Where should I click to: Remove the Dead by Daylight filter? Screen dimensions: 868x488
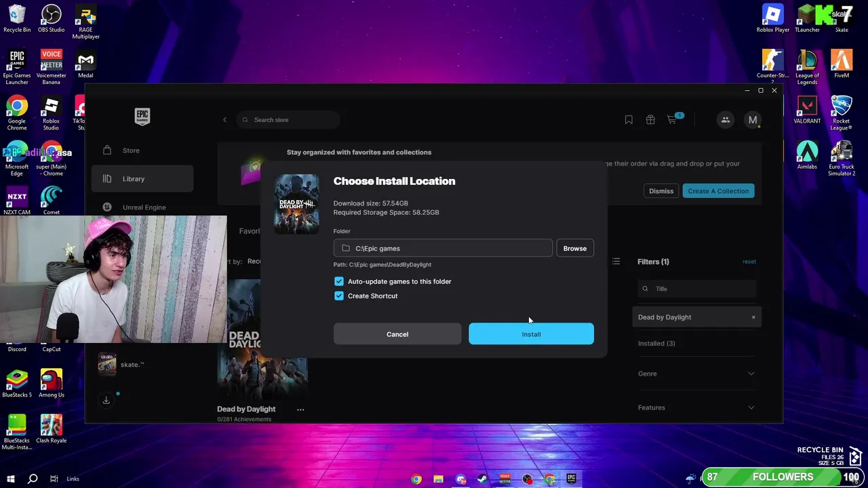[753, 317]
